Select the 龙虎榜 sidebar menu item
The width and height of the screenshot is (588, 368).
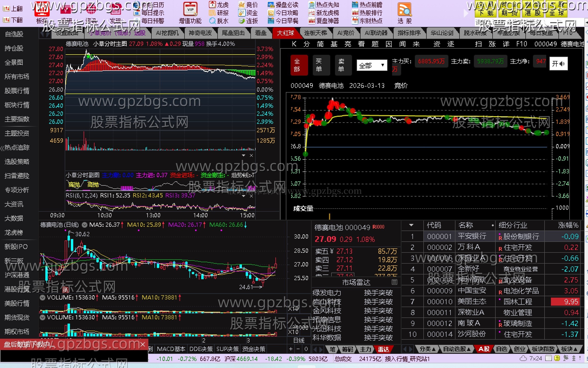pyautogui.click(x=14, y=232)
